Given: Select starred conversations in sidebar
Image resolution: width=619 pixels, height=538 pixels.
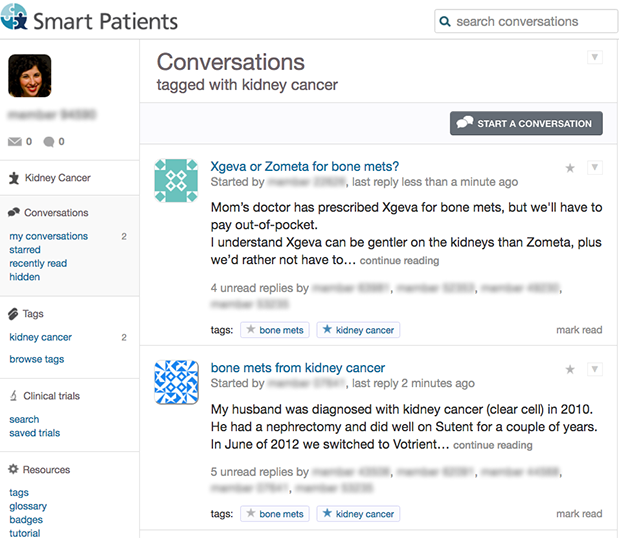Looking at the screenshot, I should [x=25, y=249].
